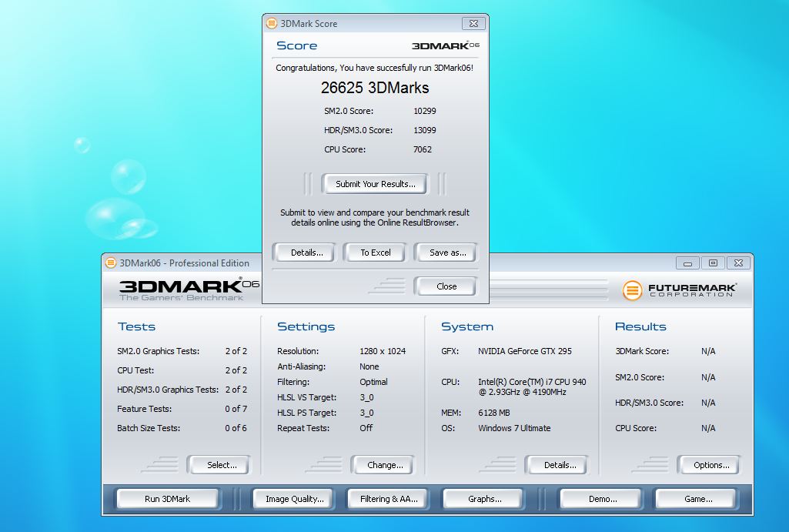The image size is (789, 532).
Task: Click the Feature Tests value 0 of 7
Action: (236, 409)
